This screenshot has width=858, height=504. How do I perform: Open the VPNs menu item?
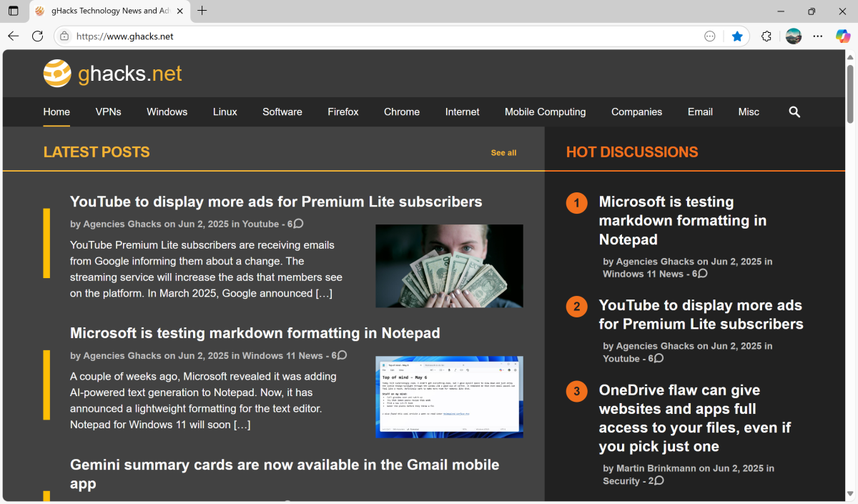point(109,112)
